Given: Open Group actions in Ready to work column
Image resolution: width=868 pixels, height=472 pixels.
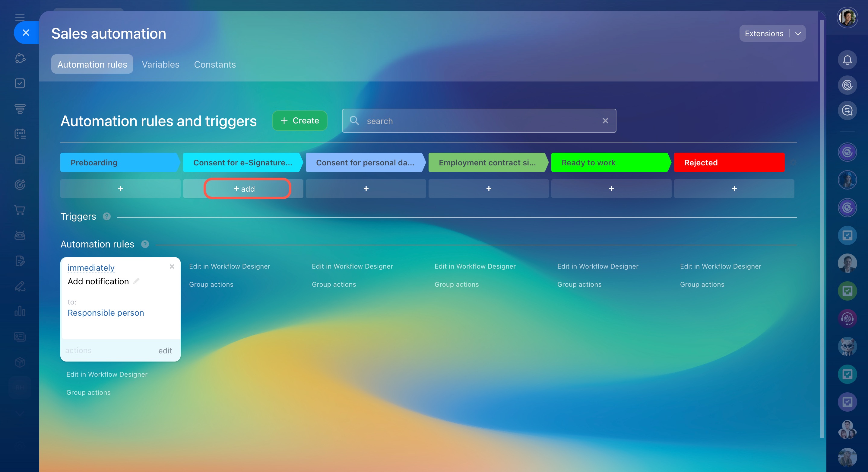Looking at the screenshot, I should (579, 284).
